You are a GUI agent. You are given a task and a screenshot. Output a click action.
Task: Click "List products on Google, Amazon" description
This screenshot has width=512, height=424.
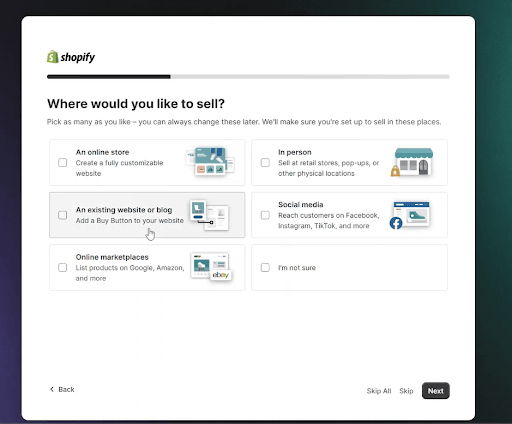pos(130,273)
